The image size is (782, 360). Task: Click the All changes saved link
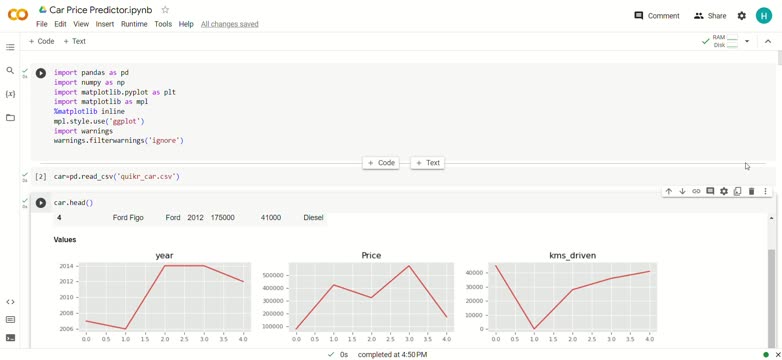click(x=229, y=24)
